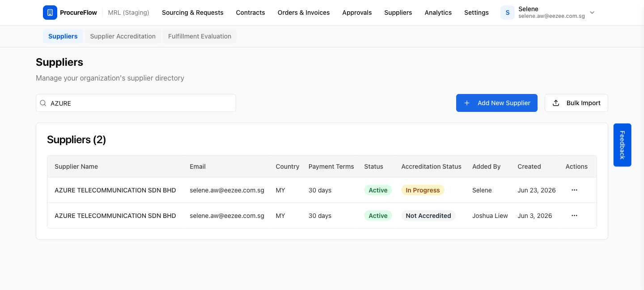Open actions menu for supplier added by Joshua Liew
The width and height of the screenshot is (644, 290).
[x=574, y=216]
